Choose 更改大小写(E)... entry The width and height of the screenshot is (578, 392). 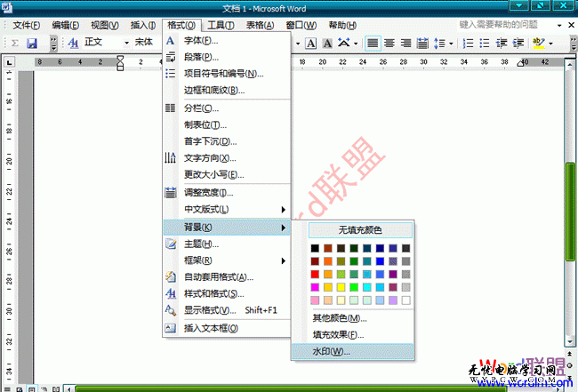point(227,174)
